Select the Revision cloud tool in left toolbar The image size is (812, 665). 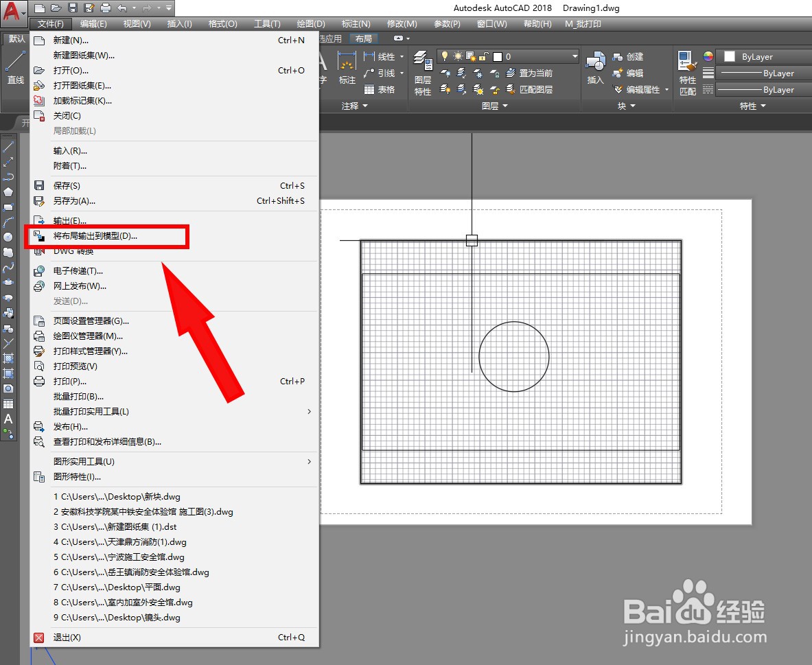click(x=8, y=253)
